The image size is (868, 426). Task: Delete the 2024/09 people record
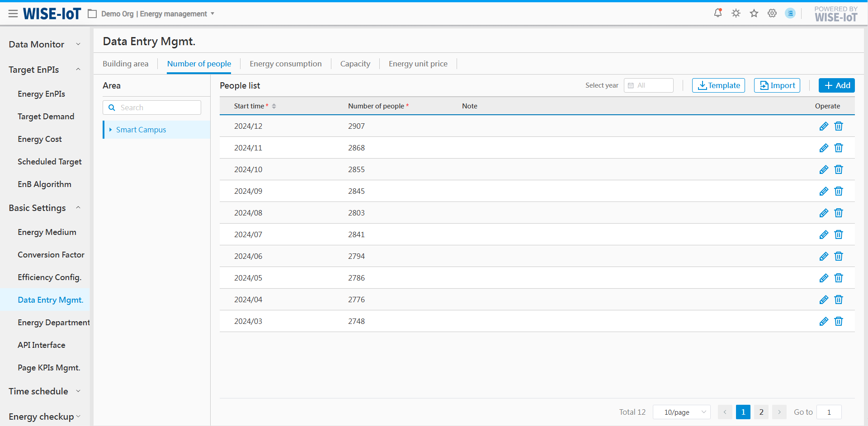pos(839,191)
